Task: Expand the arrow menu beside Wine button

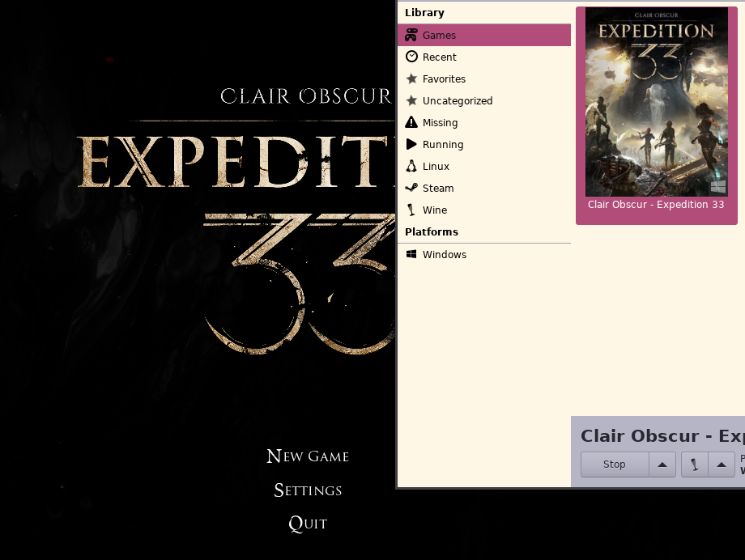Action: tap(722, 465)
